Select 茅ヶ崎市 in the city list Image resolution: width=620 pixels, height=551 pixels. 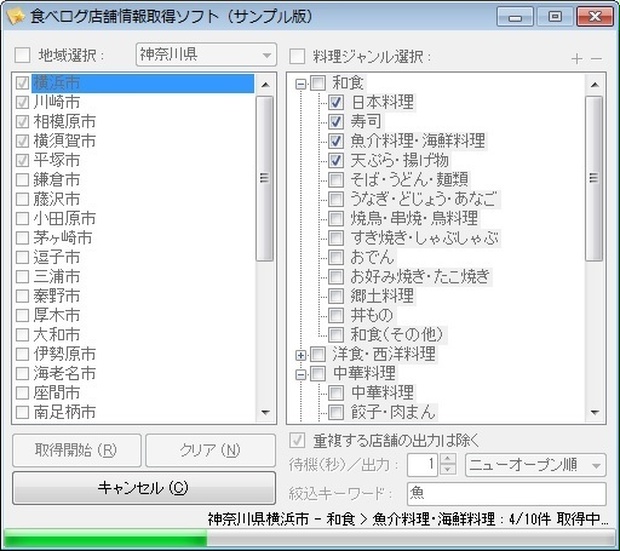[x=62, y=238]
